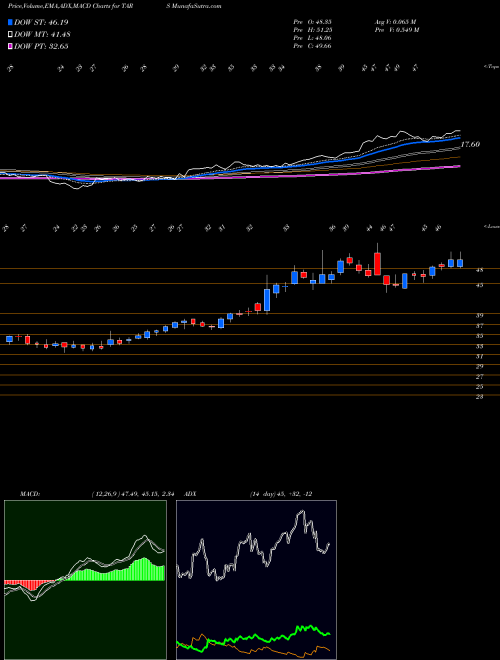Click the 'Pre O: 48.33' value
This screenshot has height=660, width=500.
click(x=313, y=22)
